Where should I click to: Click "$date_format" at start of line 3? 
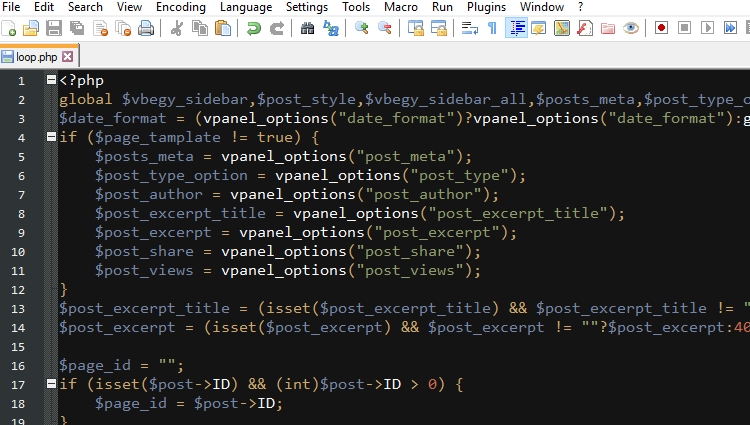point(113,119)
